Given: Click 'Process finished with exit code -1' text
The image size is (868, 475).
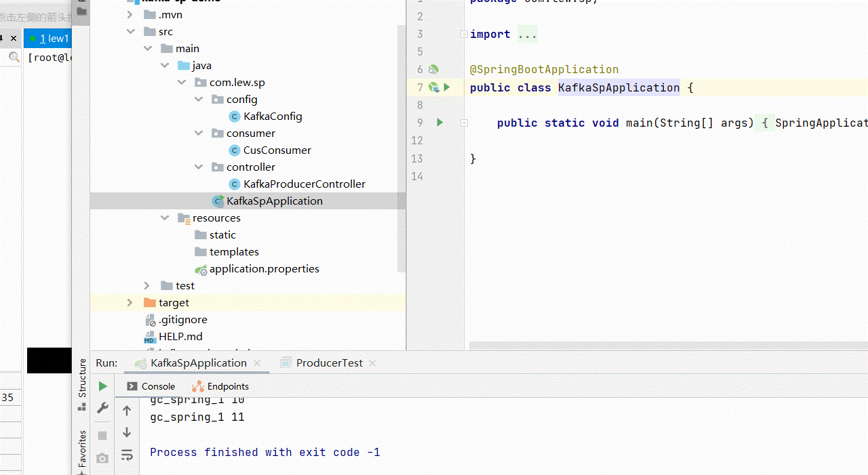Looking at the screenshot, I should coord(265,453).
